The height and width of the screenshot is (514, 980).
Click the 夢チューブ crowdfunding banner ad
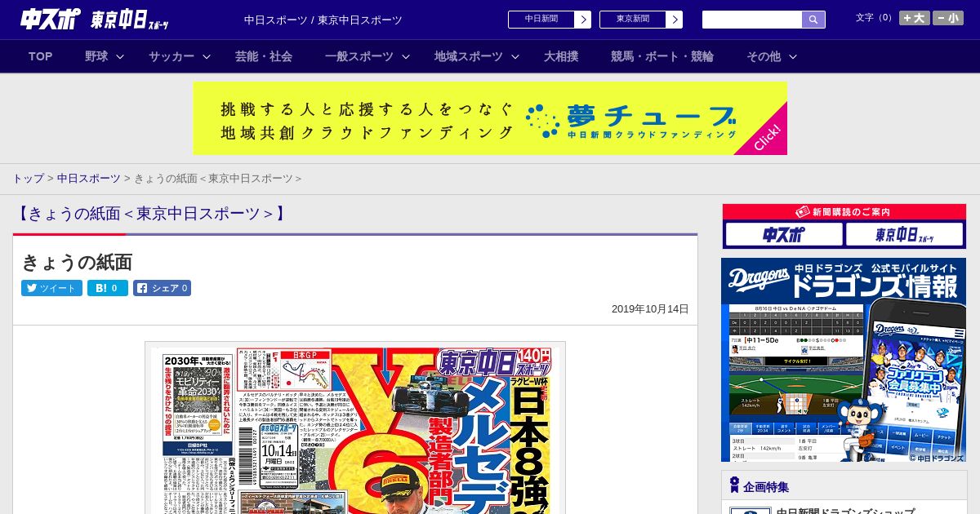coord(490,118)
